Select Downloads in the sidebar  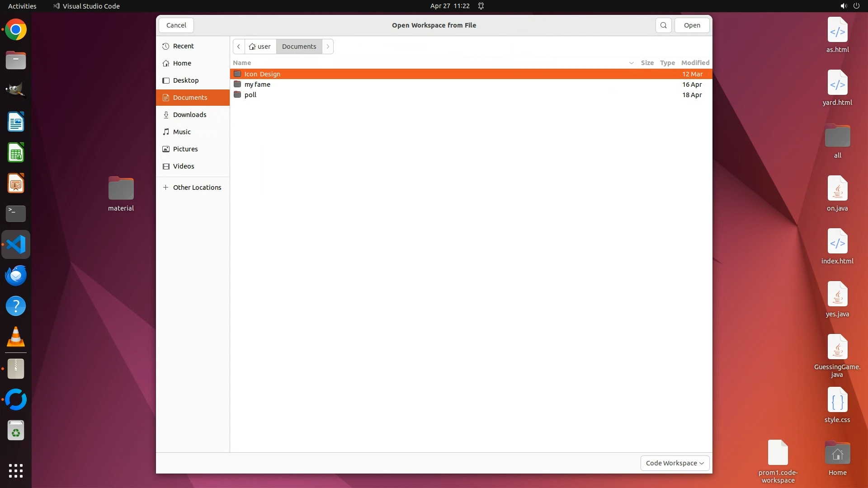point(189,115)
